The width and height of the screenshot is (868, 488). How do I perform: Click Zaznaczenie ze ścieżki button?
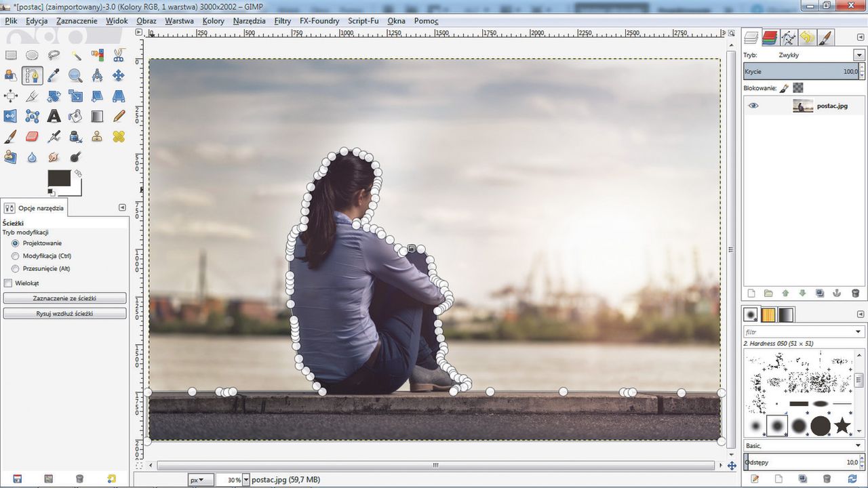coord(64,298)
